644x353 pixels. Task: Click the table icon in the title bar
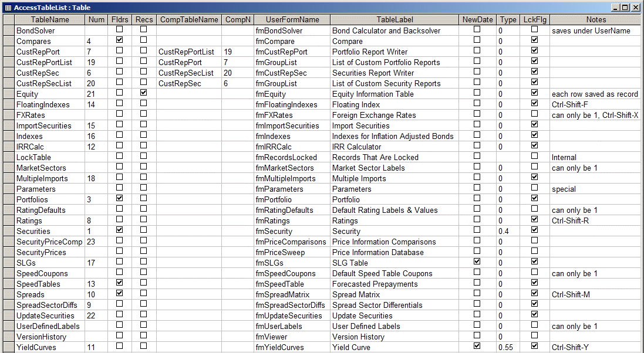tap(6, 7)
